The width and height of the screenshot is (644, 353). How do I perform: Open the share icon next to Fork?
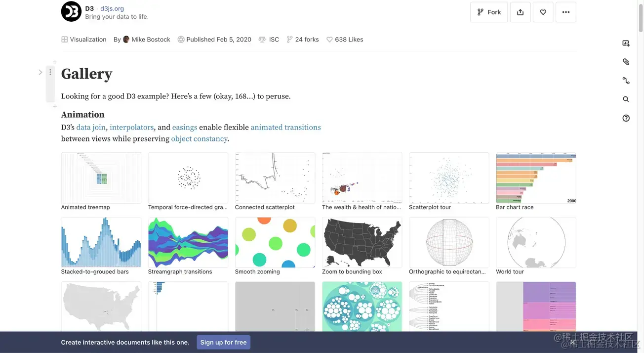(520, 12)
